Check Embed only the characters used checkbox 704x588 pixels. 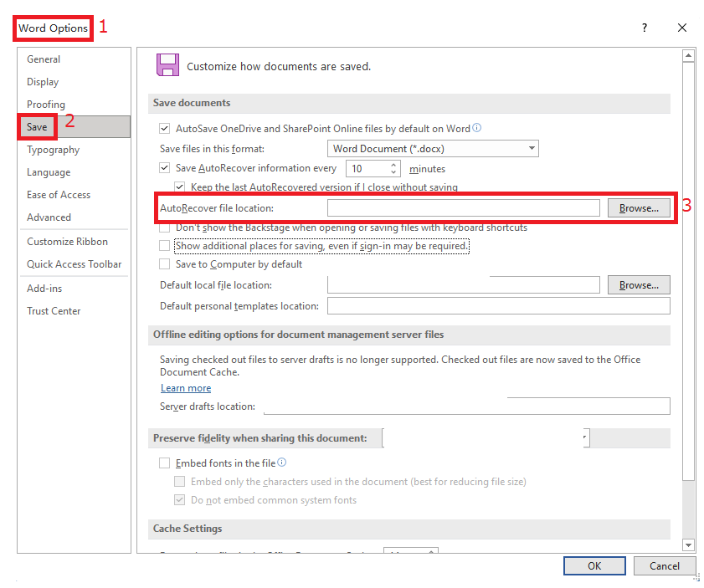point(180,482)
